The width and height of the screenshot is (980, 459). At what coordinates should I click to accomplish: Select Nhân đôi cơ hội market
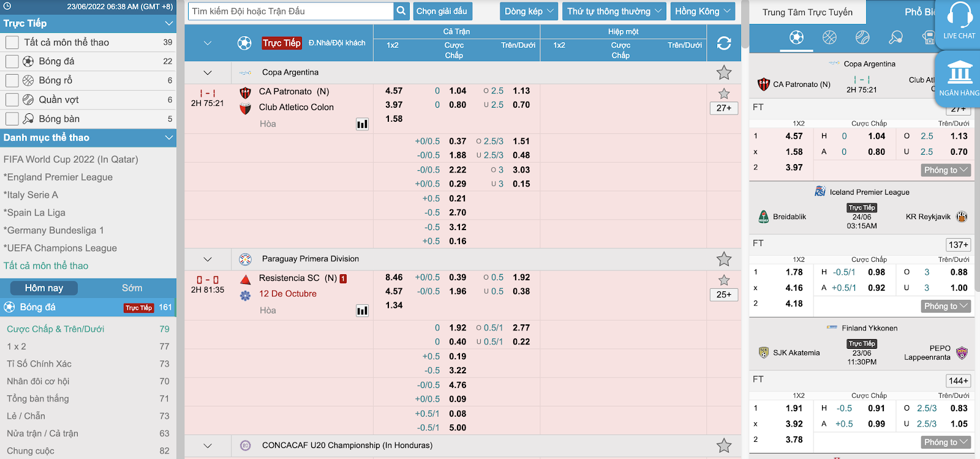38,381
